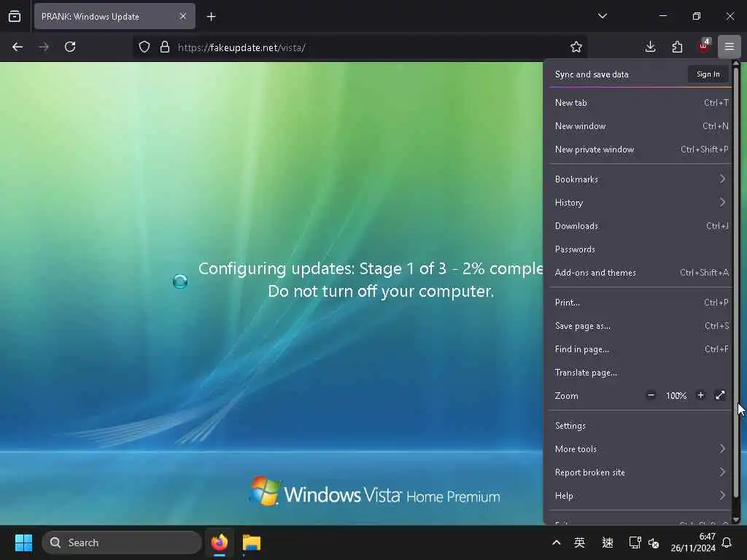747x560 pixels.
Task: Click the list all tabs dropdown arrow
Action: pyautogui.click(x=602, y=16)
